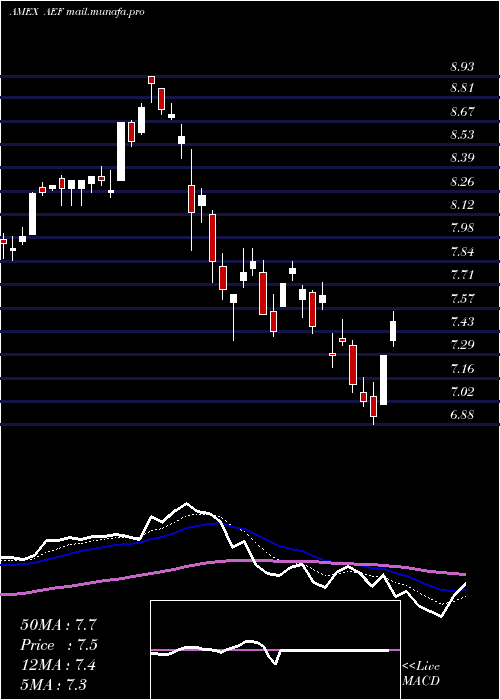Click the tall white candlestick rising to 7.29
Viewport: 500px width, 700px height.
pos(383,380)
